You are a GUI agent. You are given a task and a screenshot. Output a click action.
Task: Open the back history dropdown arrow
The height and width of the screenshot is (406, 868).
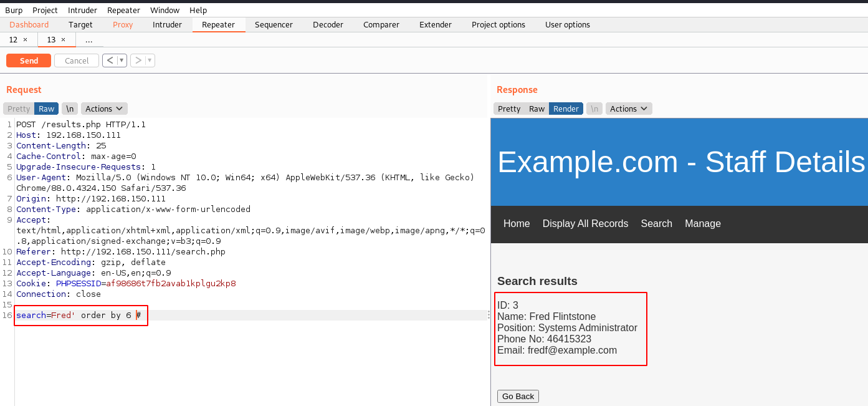[122, 60]
